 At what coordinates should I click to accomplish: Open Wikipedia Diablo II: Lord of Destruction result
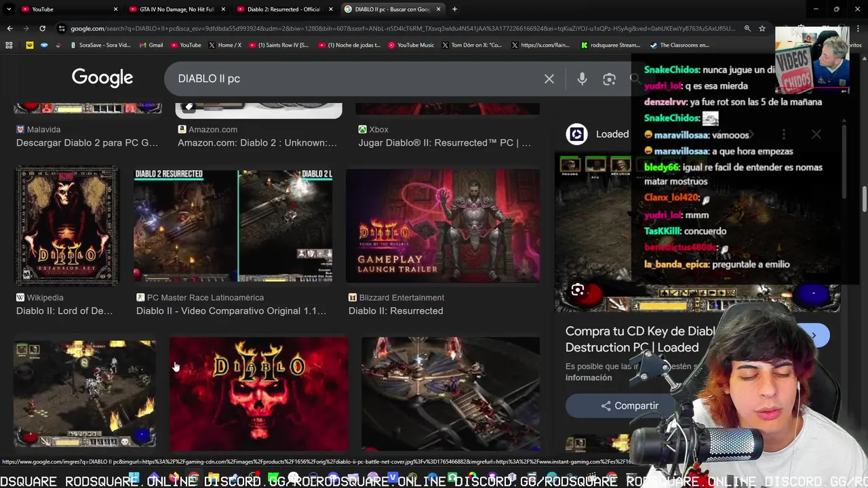coord(64,304)
